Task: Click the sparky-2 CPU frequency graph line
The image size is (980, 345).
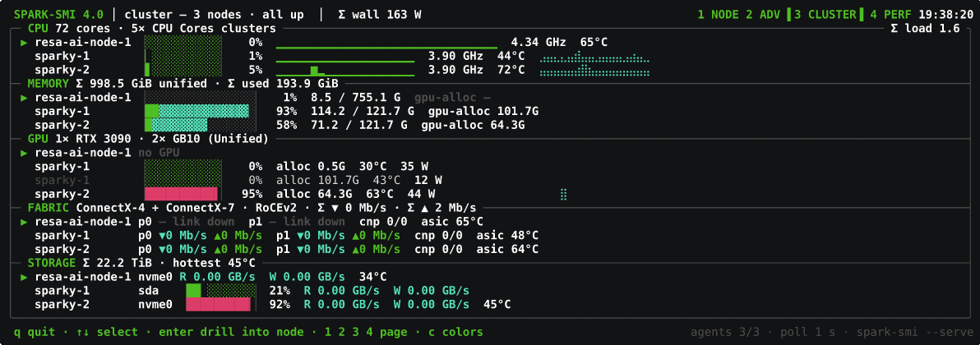Action: (x=345, y=71)
